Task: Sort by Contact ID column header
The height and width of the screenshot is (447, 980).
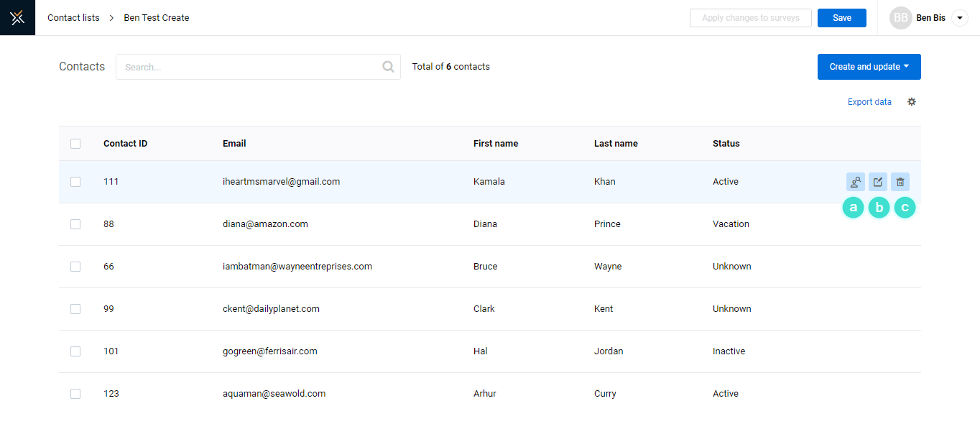Action: [125, 144]
